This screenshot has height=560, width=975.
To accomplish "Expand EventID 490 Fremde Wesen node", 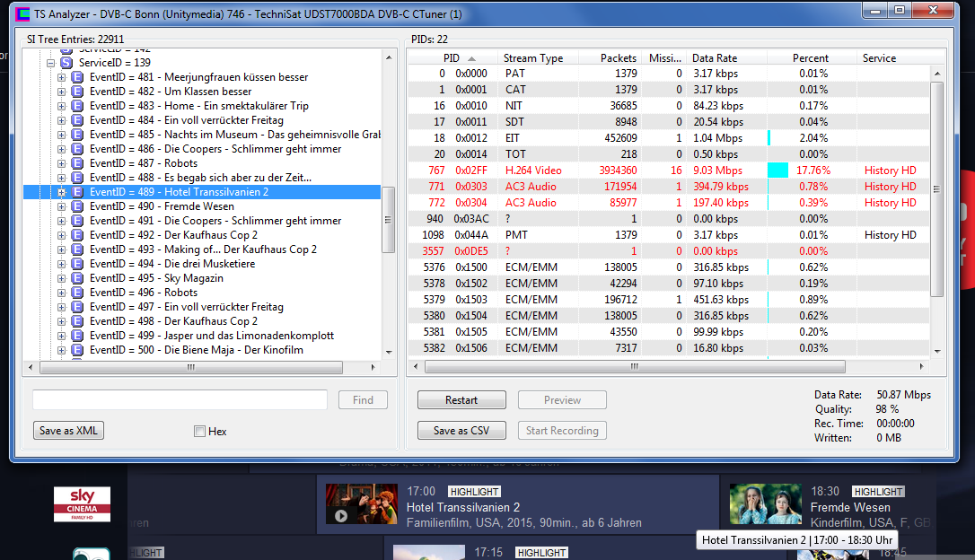I will (62, 206).
